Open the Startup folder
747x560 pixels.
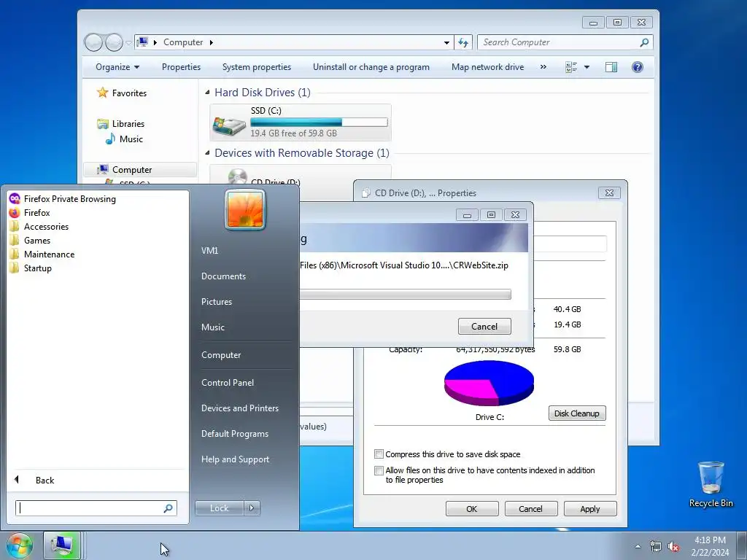31,268
